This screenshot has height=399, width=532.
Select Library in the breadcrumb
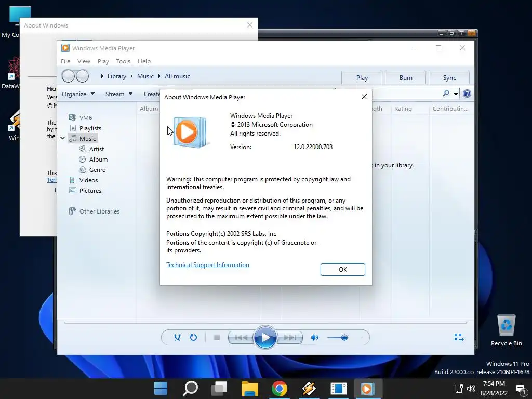(117, 76)
